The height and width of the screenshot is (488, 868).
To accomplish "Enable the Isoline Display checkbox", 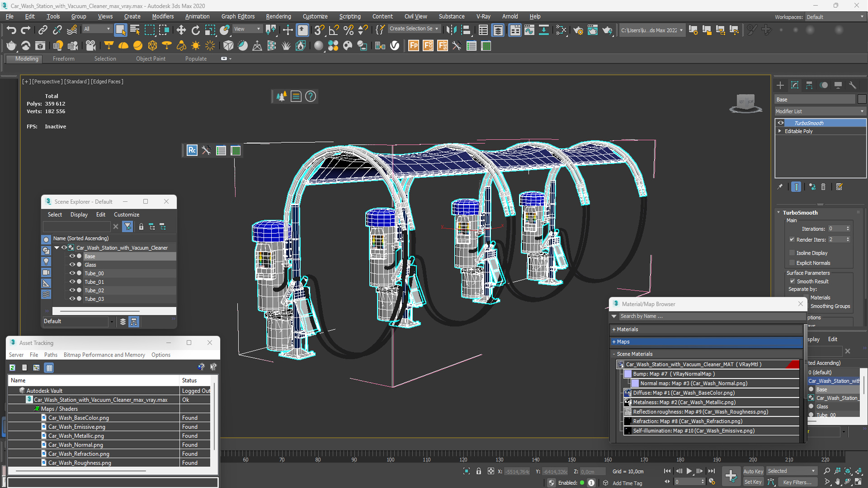I will pyautogui.click(x=792, y=253).
